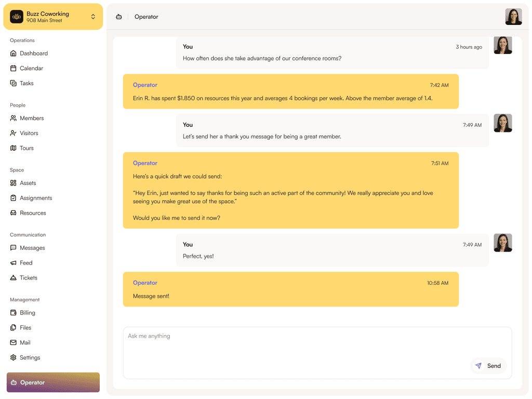Expand the Buzz Coworking workspace switcher
The width and height of the screenshot is (532, 399).
coord(52,17)
